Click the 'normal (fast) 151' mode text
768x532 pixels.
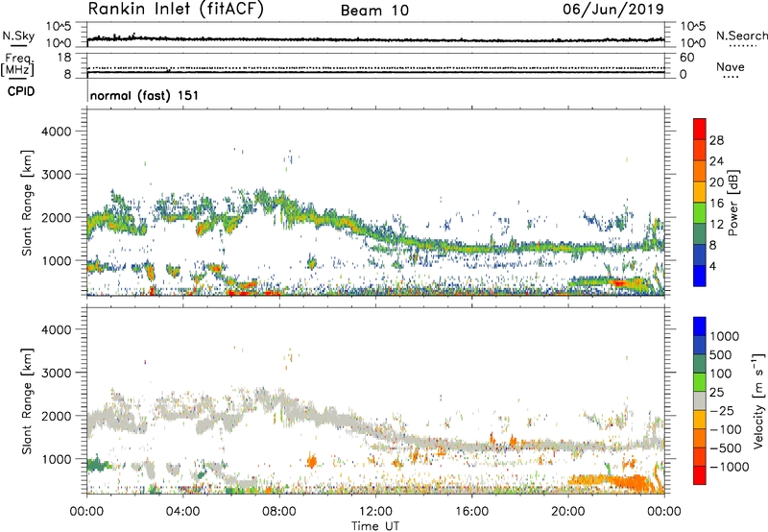click(x=145, y=95)
